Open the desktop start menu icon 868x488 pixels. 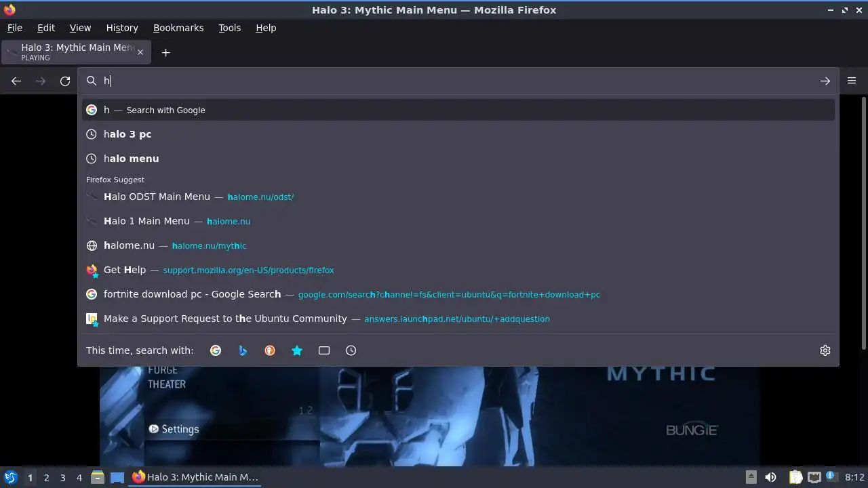(x=11, y=477)
